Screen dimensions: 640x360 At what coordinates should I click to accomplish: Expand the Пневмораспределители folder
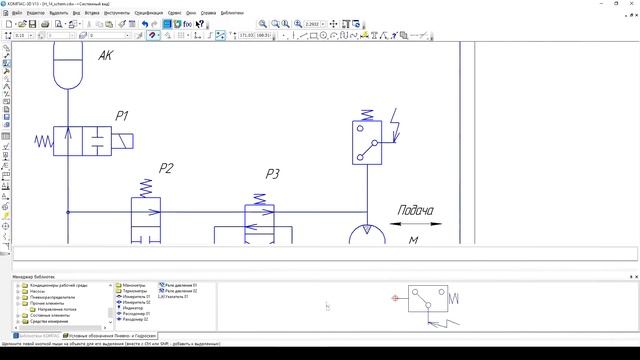tap(18, 298)
